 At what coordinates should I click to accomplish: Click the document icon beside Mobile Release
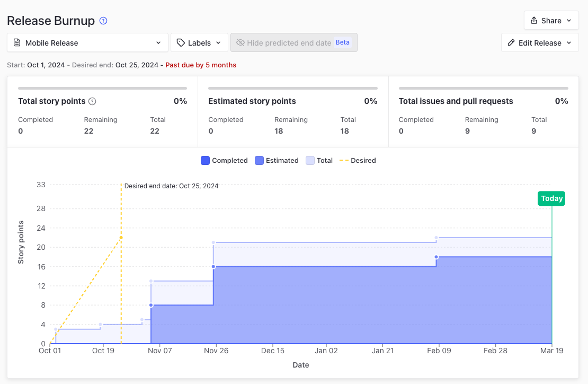[17, 43]
